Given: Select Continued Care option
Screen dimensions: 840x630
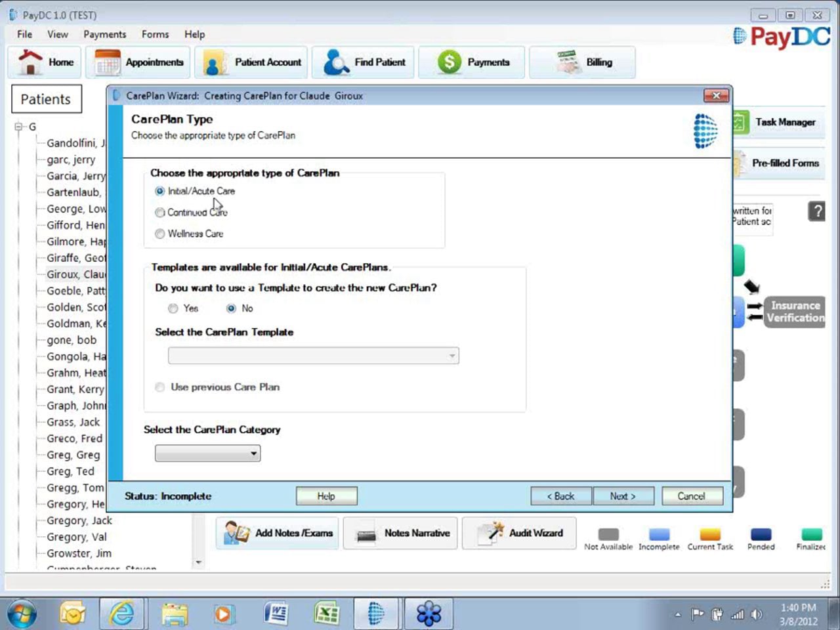Looking at the screenshot, I should point(191,213).
